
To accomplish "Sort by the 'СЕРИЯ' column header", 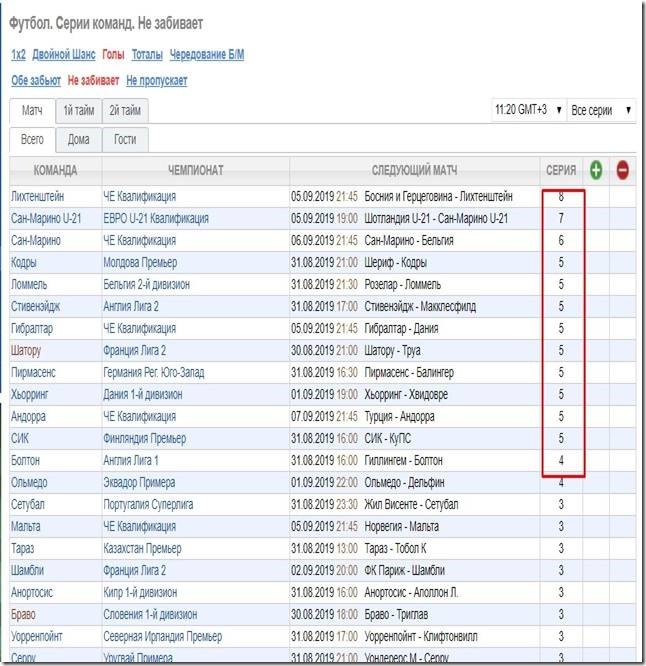I will [560, 171].
